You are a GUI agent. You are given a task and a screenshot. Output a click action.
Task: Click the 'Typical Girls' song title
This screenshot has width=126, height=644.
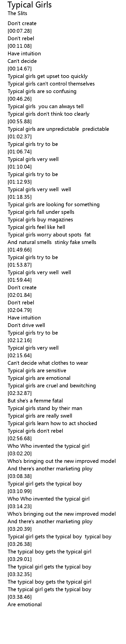coord(30,5)
